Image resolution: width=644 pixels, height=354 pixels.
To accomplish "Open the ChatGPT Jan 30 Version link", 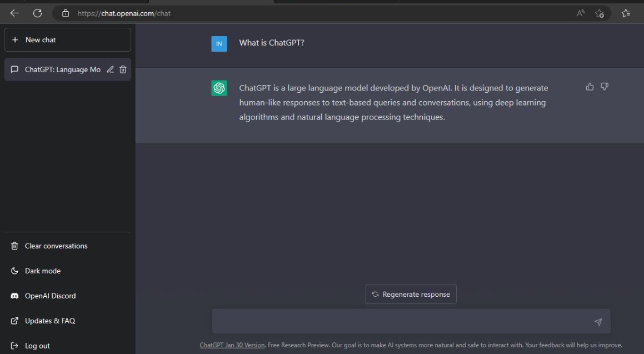I will 232,345.
